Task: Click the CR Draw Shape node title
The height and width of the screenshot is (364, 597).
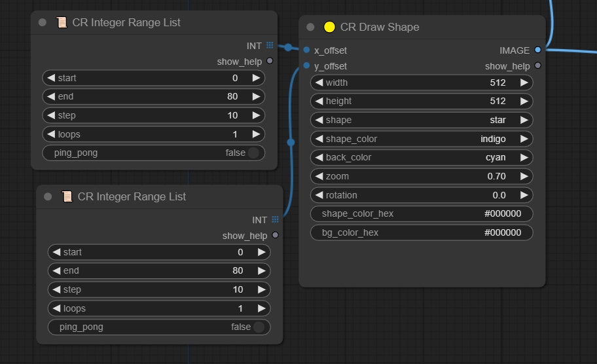Action: click(380, 27)
